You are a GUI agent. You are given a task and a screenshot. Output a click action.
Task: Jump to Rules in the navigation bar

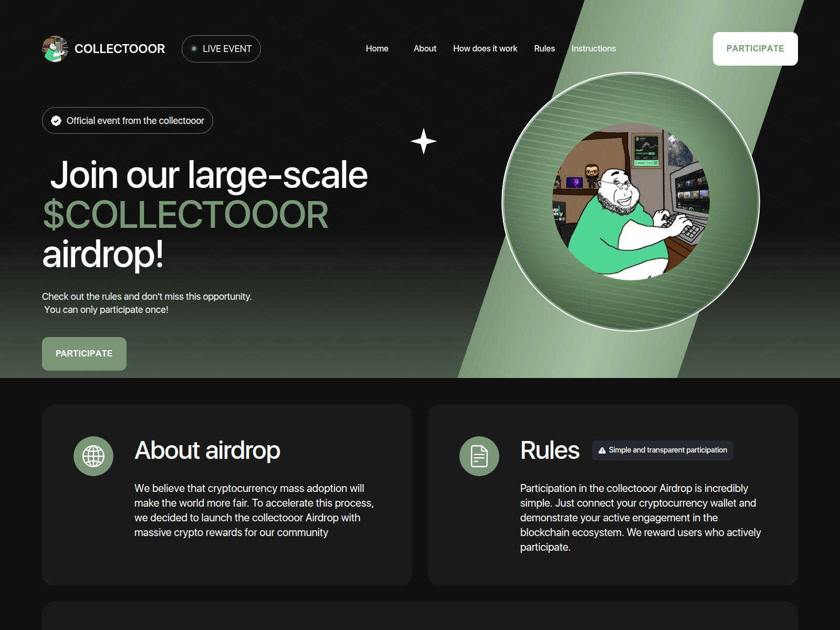(544, 49)
